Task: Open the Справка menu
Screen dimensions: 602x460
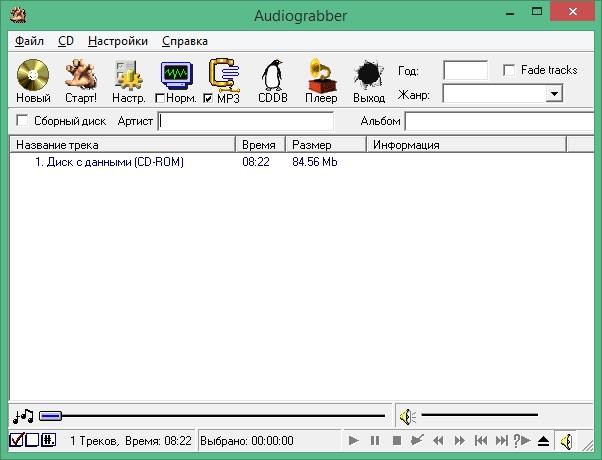Action: coord(185,41)
